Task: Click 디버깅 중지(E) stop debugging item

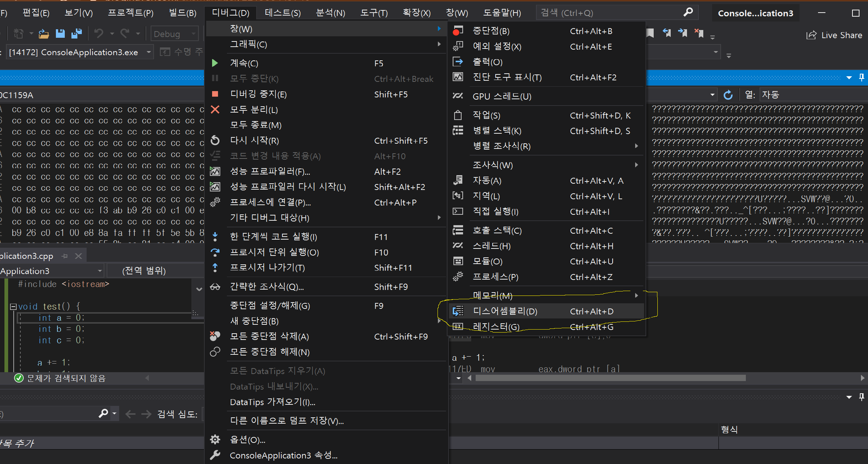Action: 258,94
